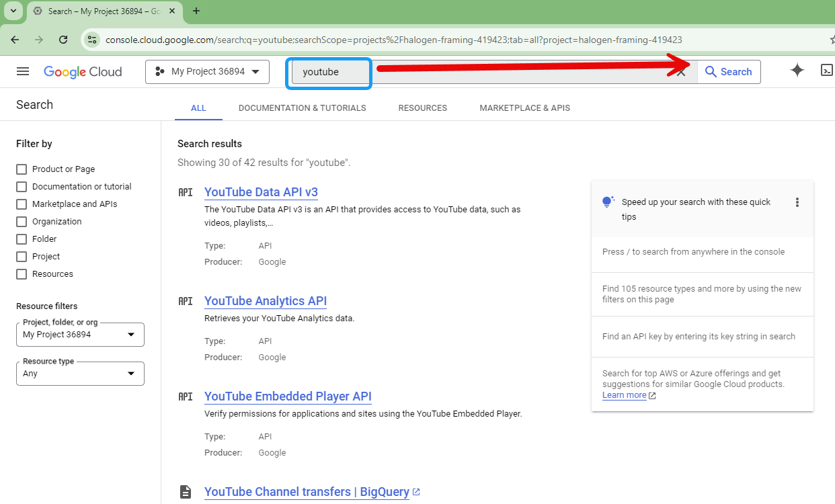
Task: Click 'Speed up your search' tips heading
Action: [x=697, y=209]
